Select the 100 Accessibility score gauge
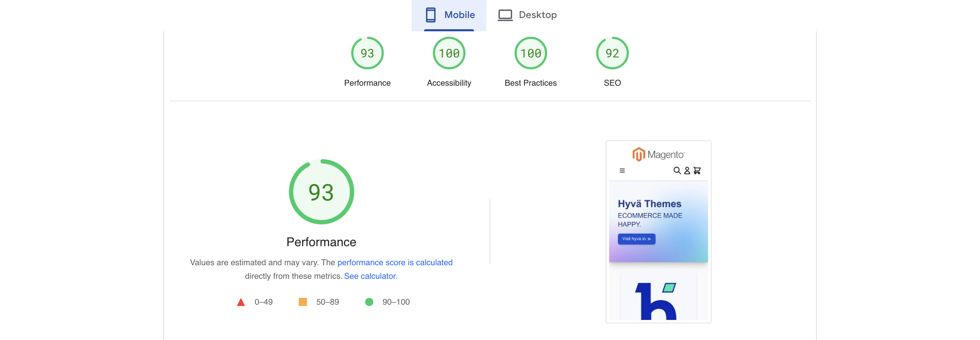 click(449, 53)
